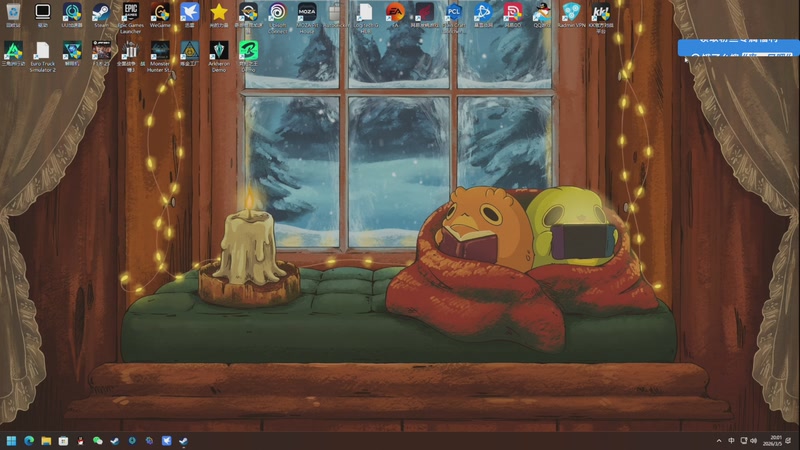
Task: Open the Epic Games Launcher shortcut
Action: pos(131,18)
